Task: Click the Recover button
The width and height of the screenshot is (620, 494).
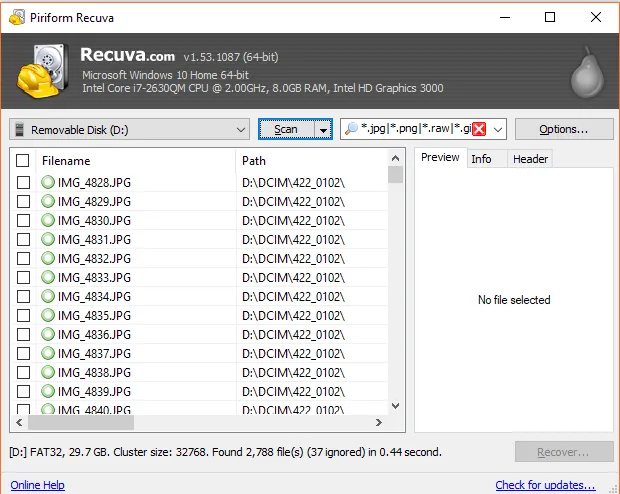Action: point(564,452)
